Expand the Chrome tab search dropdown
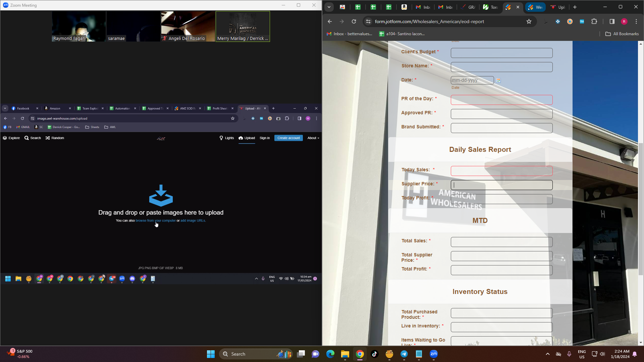This screenshot has height=362, width=644. pyautogui.click(x=329, y=7)
